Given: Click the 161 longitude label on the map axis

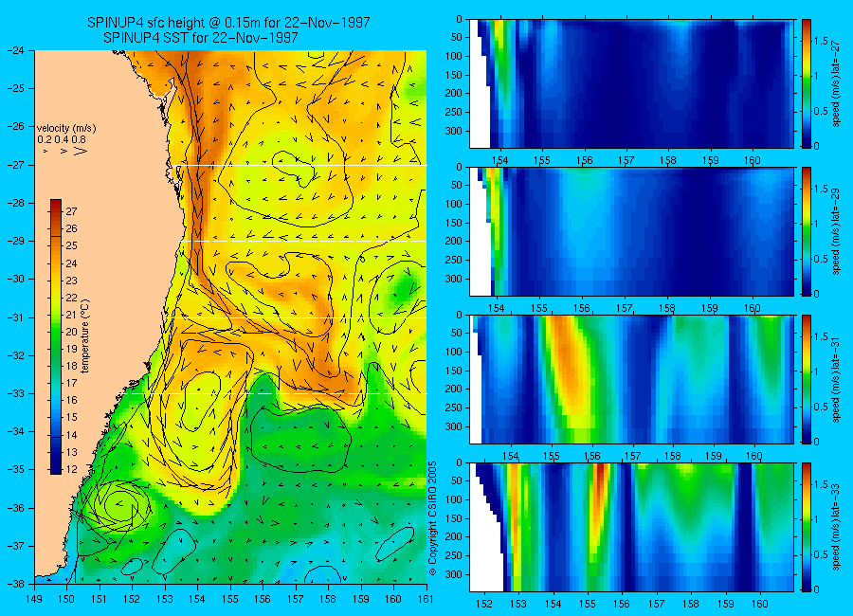Looking at the screenshot, I should [426, 599].
